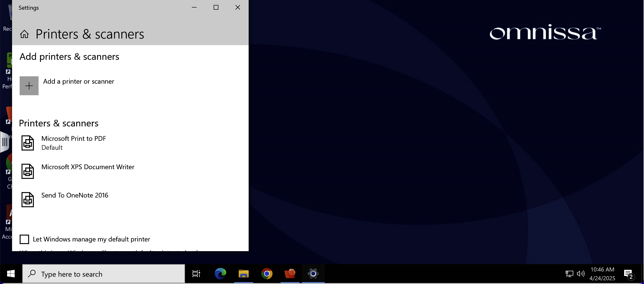
Task: Click the Home icon in Settings
Action: 24,34
